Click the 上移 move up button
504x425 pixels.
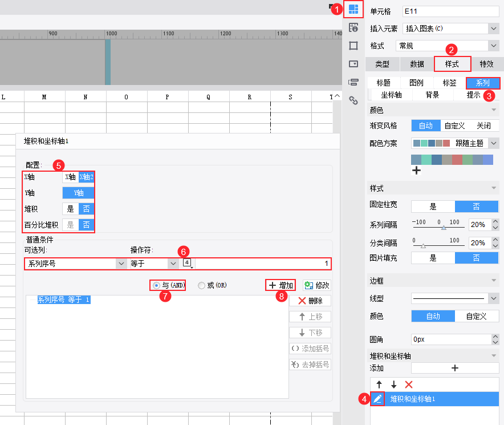310,317
